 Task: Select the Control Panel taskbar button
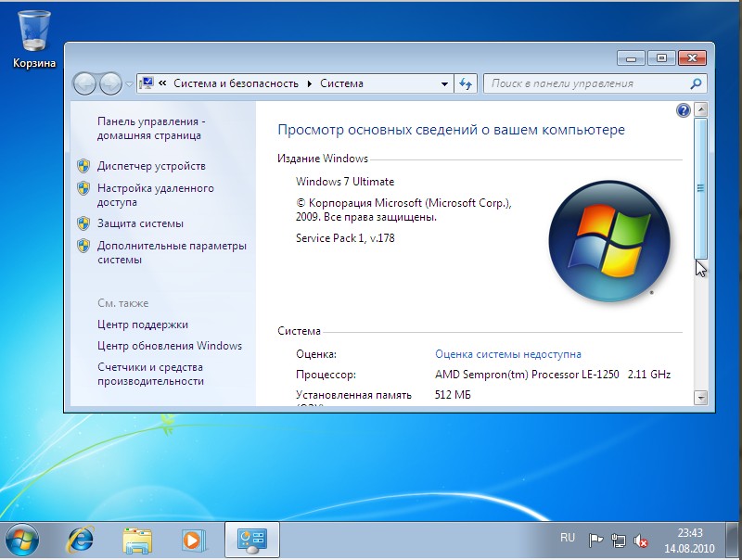[x=251, y=541]
